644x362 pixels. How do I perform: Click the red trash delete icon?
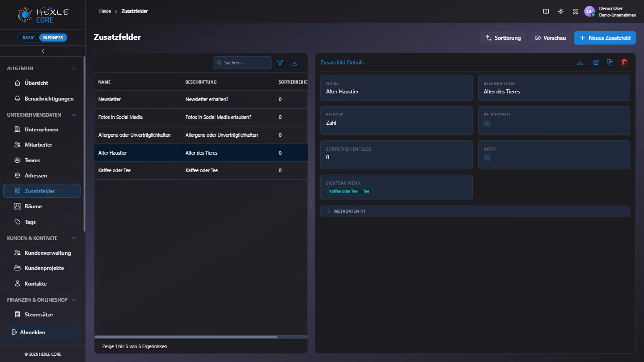tap(624, 63)
